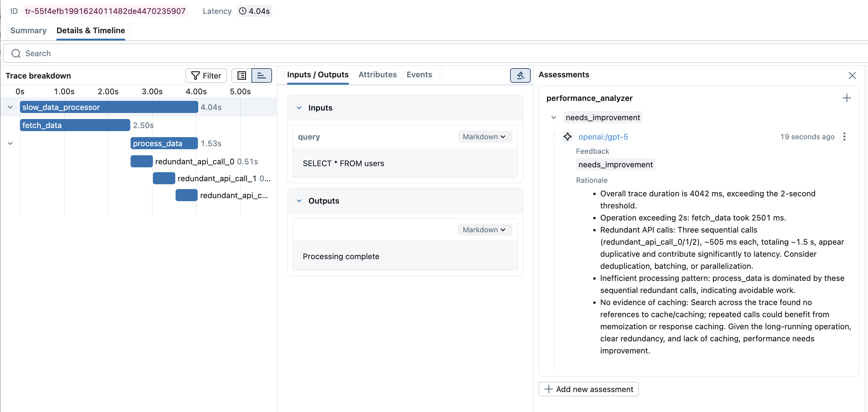Viewport: 868px width, 412px height.
Task: Click Add new assessment button
Action: pyautogui.click(x=588, y=389)
